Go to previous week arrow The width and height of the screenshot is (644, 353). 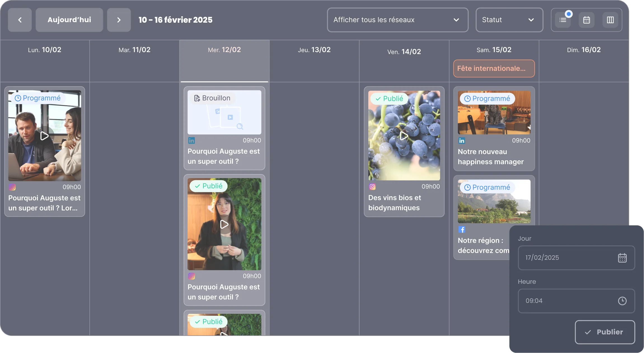coord(20,20)
